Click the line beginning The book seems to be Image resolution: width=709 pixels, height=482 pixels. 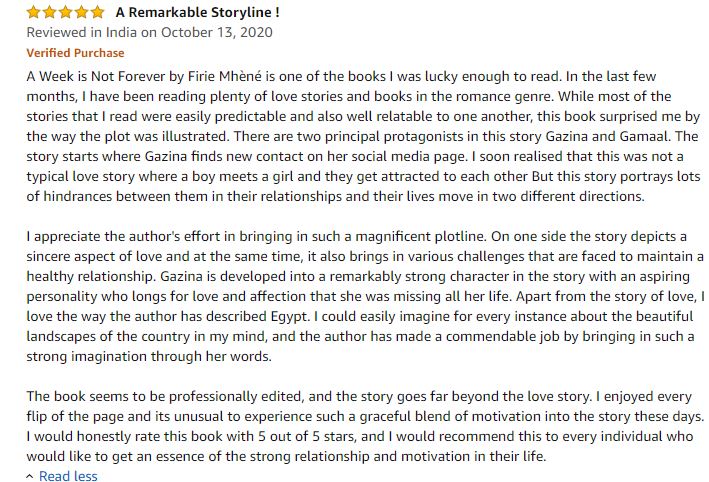[x=359, y=397]
